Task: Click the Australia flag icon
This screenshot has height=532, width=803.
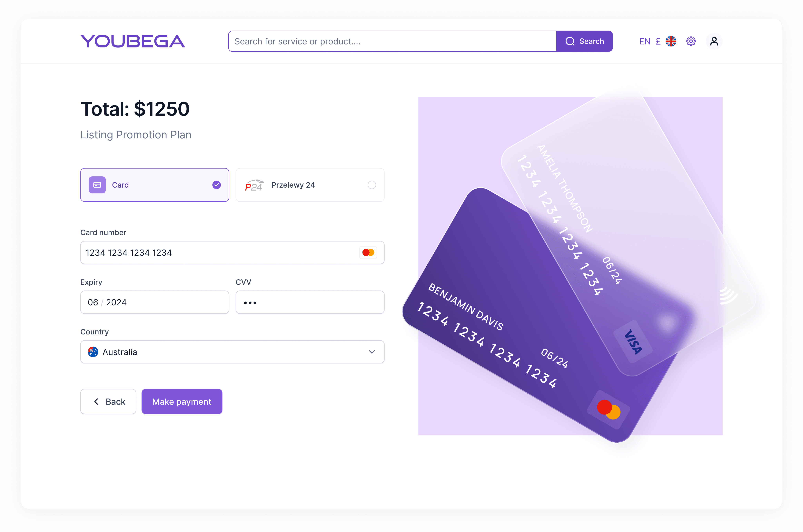Action: [x=93, y=352]
